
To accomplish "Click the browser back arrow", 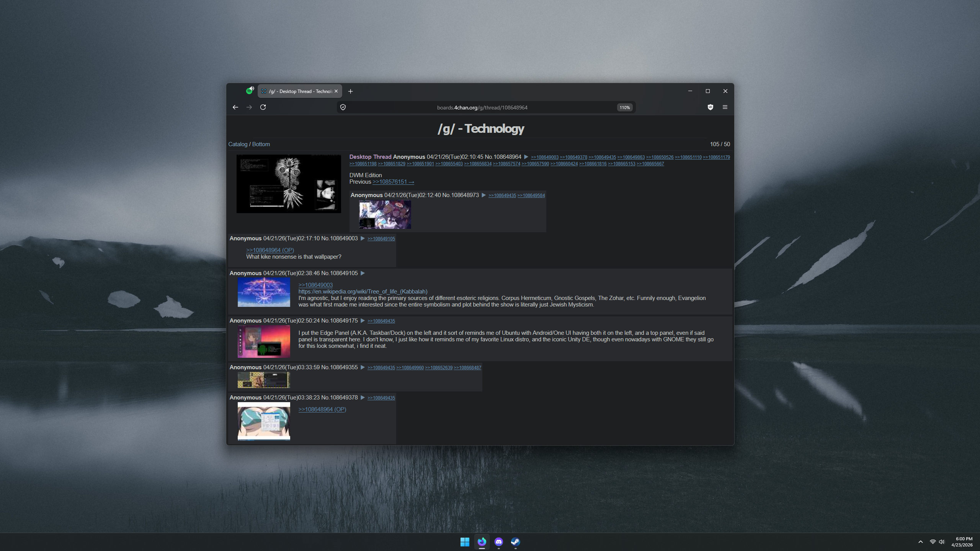I will tap(235, 108).
